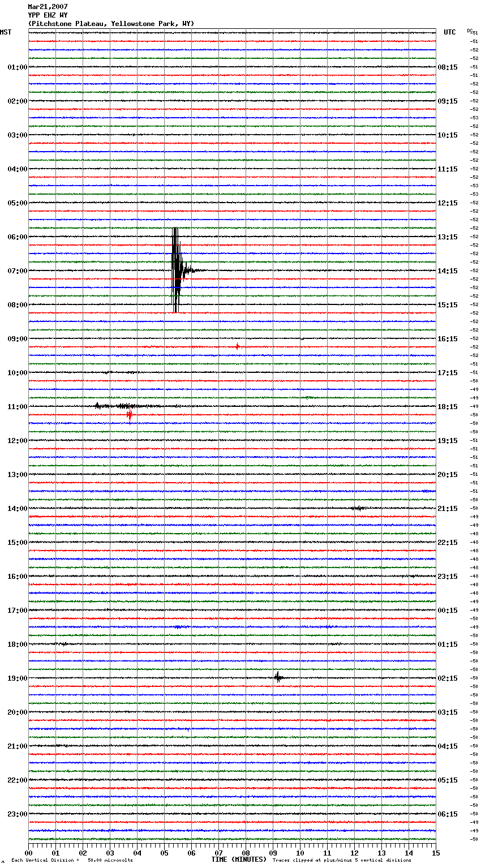Click the "10:15" UTC time label
The height and width of the screenshot is (868, 481).
click(x=448, y=135)
